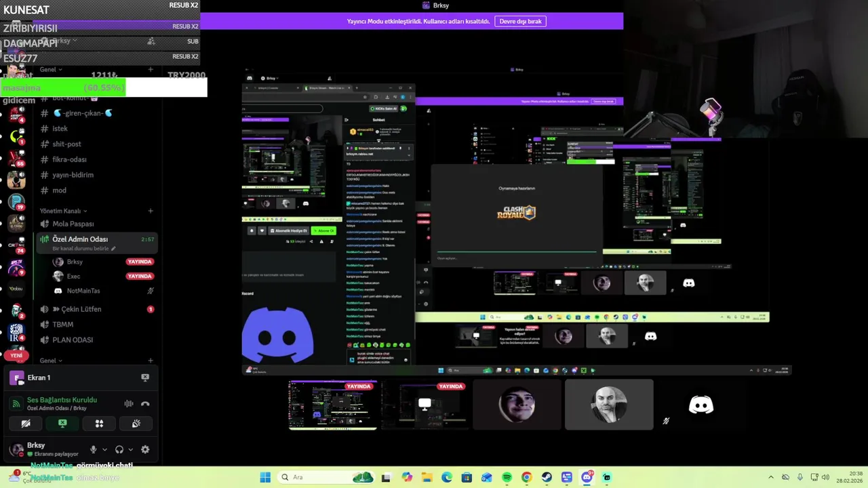Join the Mola Paspası voice channel
This screenshot has width=868, height=488.
click(97, 224)
